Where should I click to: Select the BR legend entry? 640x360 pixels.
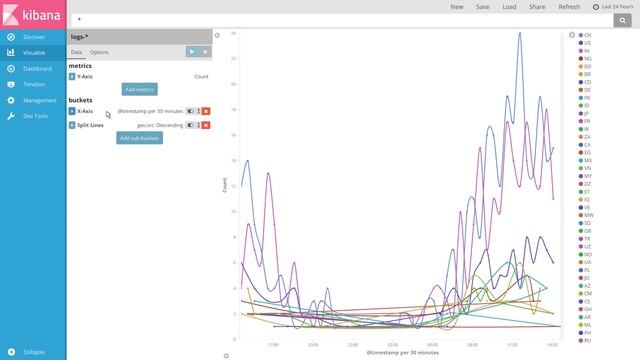click(x=585, y=74)
